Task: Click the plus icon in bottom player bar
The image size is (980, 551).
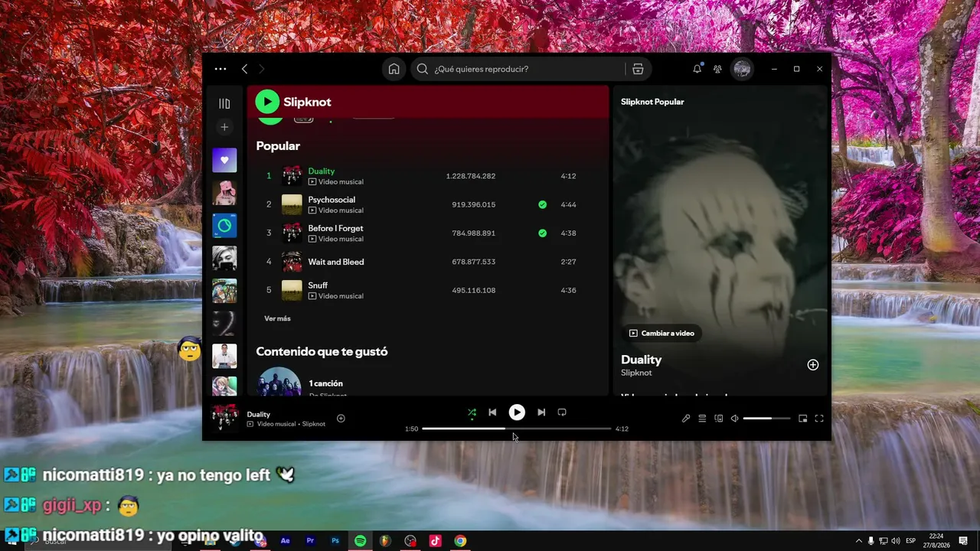Action: click(341, 418)
